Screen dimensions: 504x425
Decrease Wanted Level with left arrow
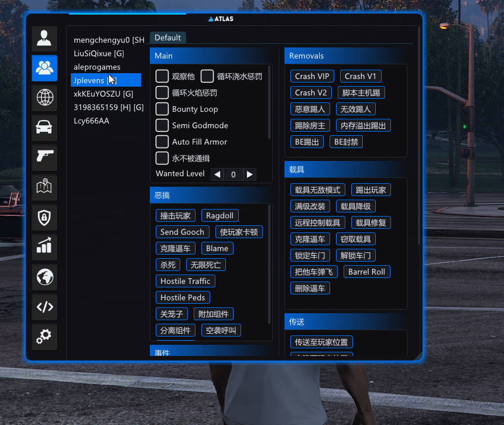(x=217, y=174)
